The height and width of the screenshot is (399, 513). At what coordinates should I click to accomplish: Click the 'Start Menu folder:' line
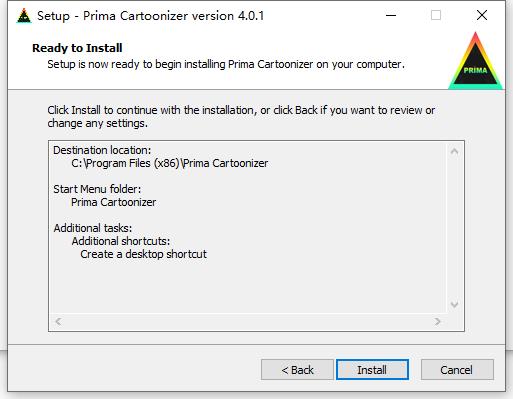pyautogui.click(x=97, y=189)
